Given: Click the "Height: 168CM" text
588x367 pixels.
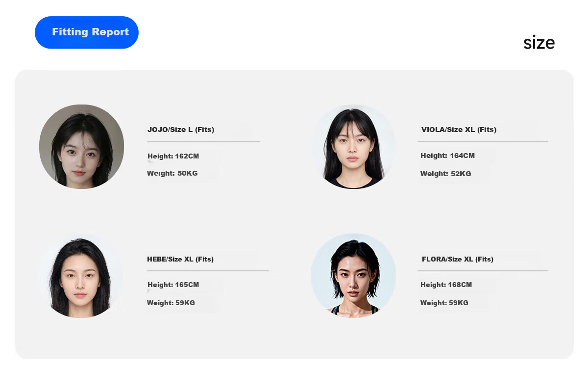Looking at the screenshot, I should click(446, 285).
